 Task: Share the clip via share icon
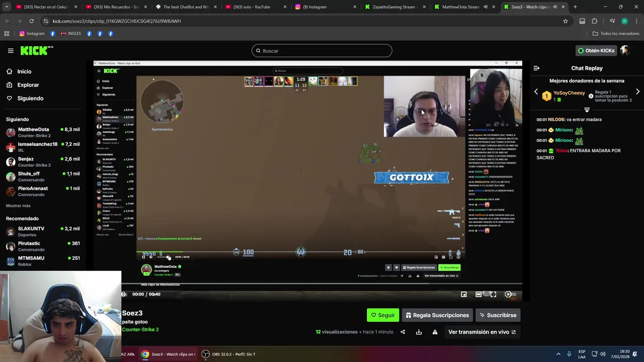coord(403,332)
